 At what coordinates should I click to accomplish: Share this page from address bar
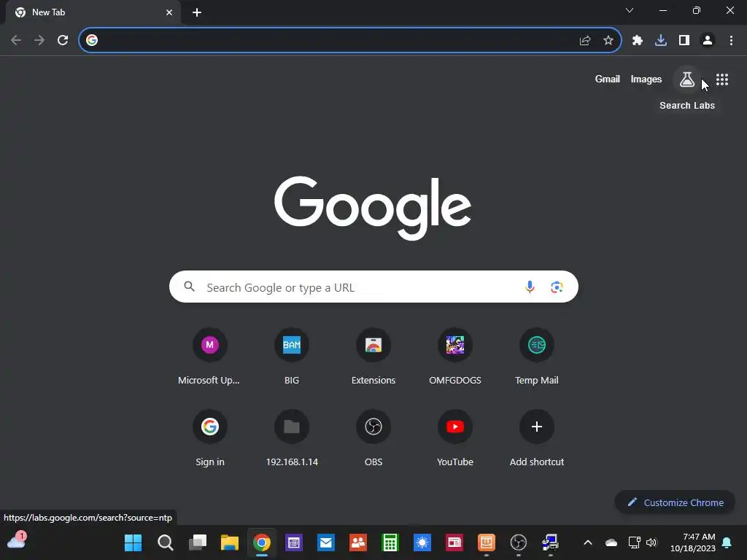pos(584,41)
